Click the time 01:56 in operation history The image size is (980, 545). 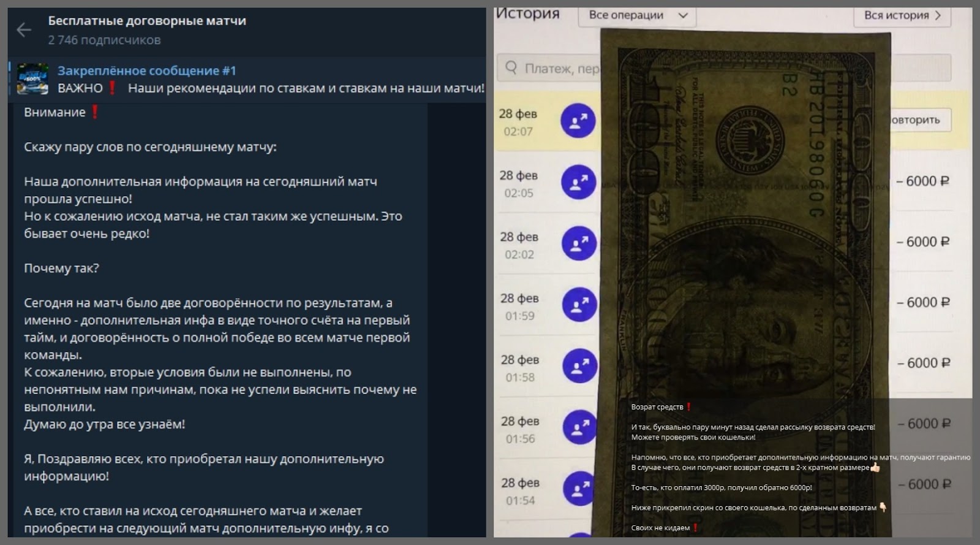click(521, 438)
